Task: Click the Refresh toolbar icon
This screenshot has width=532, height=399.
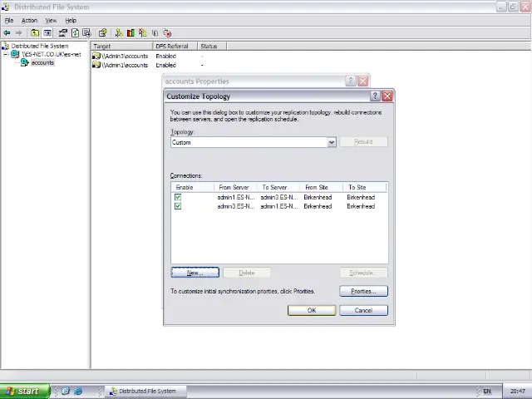Action: point(75,33)
